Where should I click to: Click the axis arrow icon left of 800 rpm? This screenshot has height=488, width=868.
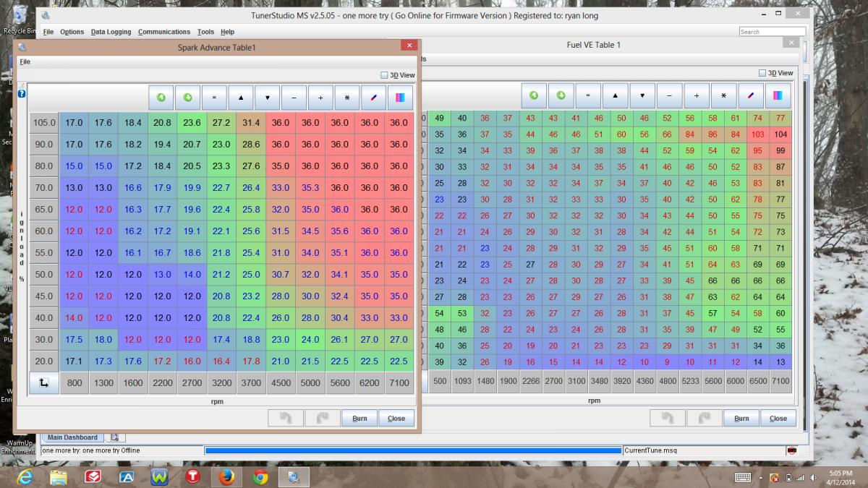(x=43, y=383)
